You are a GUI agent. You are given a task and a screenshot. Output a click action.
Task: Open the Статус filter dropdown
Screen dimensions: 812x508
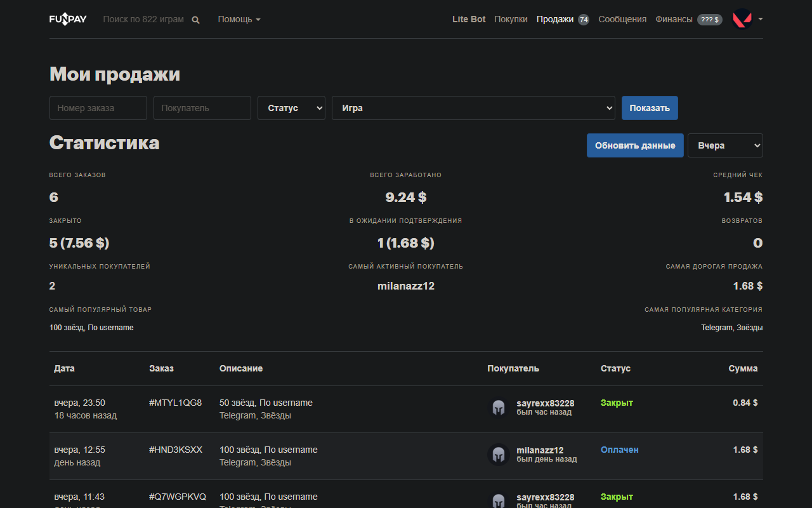coord(291,108)
